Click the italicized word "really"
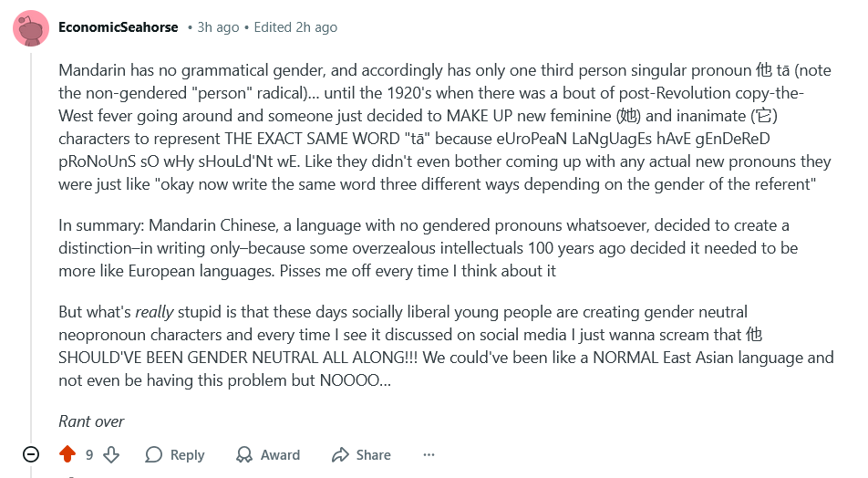868x478 pixels. click(153, 312)
